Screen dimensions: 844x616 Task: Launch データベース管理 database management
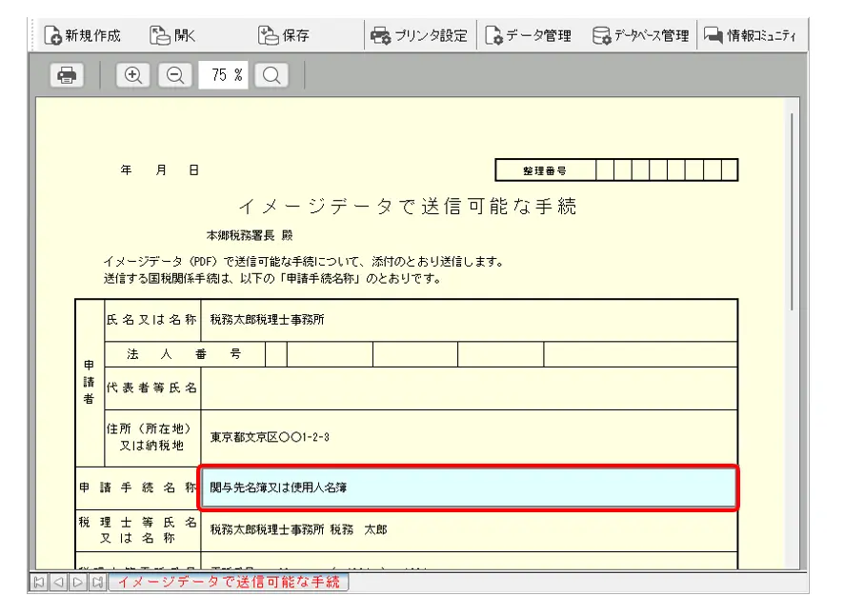point(640,36)
